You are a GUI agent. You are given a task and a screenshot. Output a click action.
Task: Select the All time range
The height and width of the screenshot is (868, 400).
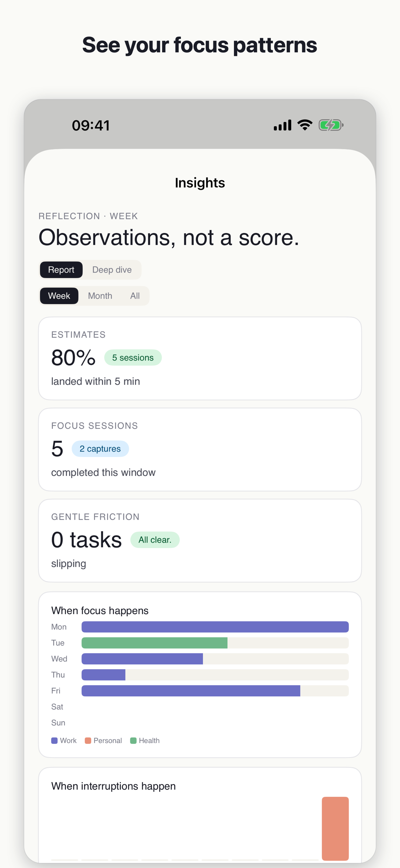click(135, 295)
